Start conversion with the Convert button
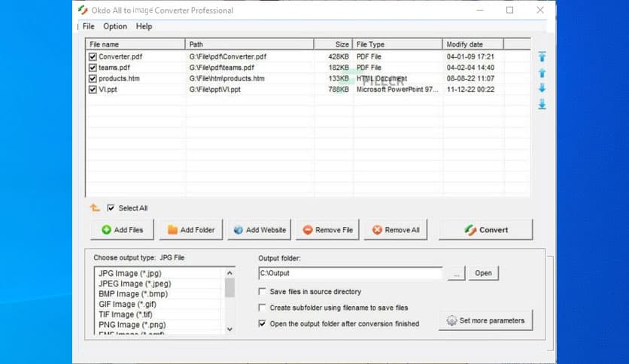This screenshot has height=364, width=629. point(486,229)
